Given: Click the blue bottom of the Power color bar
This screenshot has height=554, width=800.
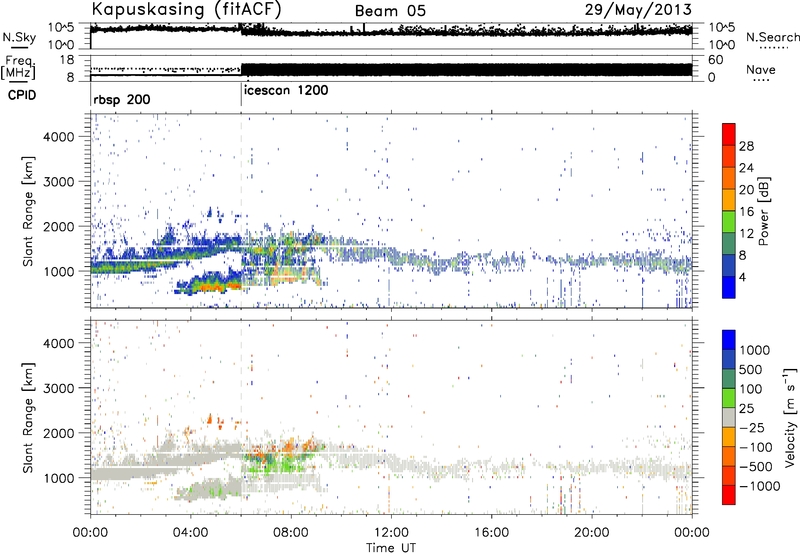Looking at the screenshot, I should click(729, 287).
